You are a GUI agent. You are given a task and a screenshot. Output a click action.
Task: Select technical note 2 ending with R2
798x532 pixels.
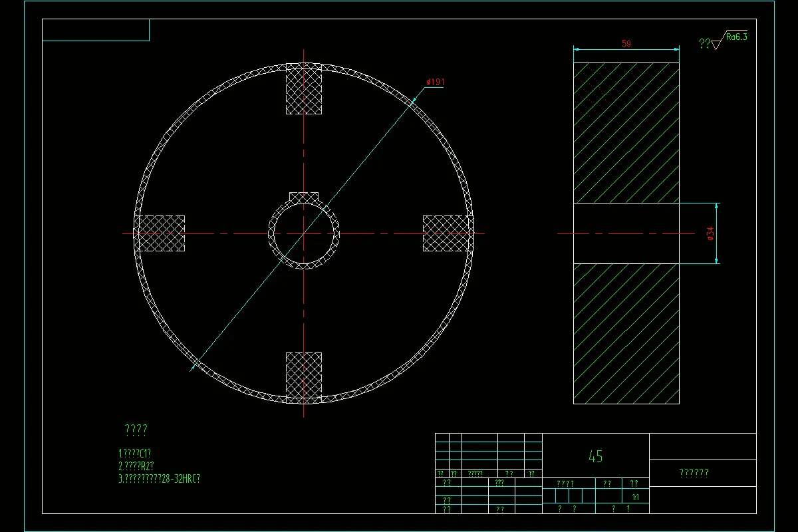(x=136, y=465)
